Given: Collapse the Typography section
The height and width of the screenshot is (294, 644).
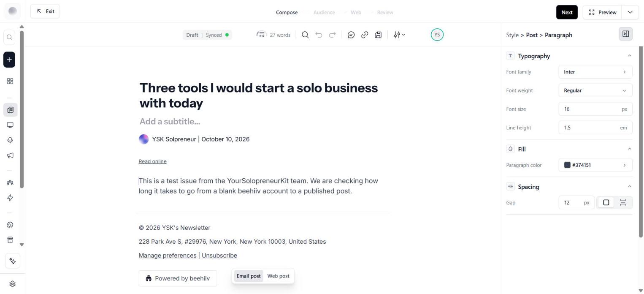Looking at the screenshot, I should point(629,56).
